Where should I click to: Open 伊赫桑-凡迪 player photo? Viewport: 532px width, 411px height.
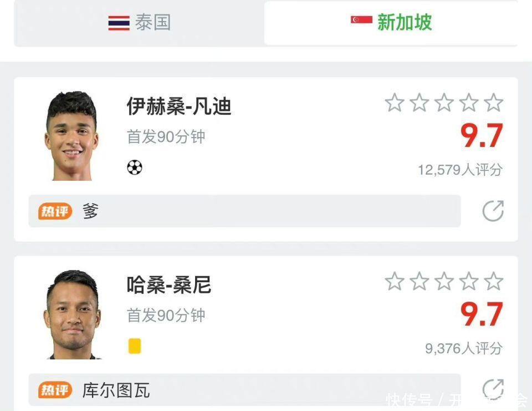pos(71,136)
